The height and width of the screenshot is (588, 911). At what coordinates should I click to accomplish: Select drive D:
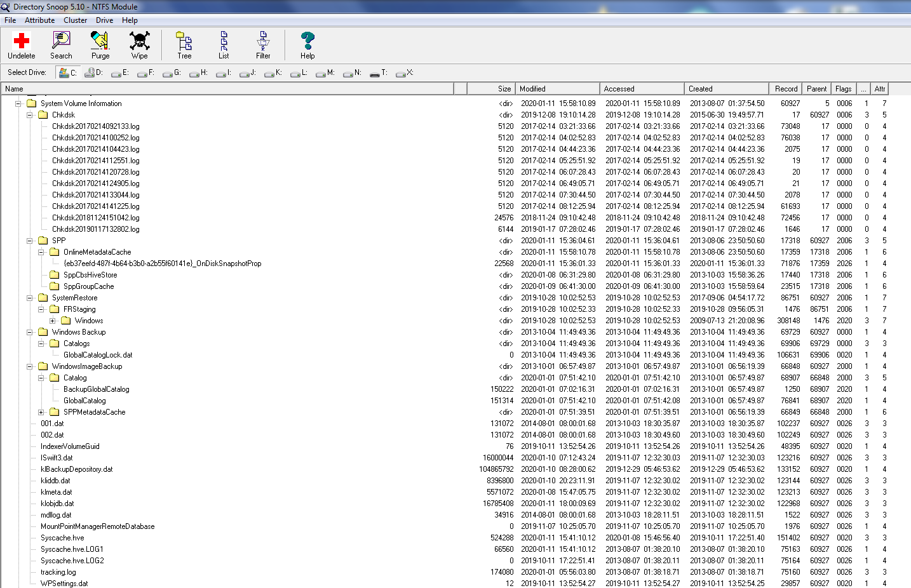pos(93,72)
